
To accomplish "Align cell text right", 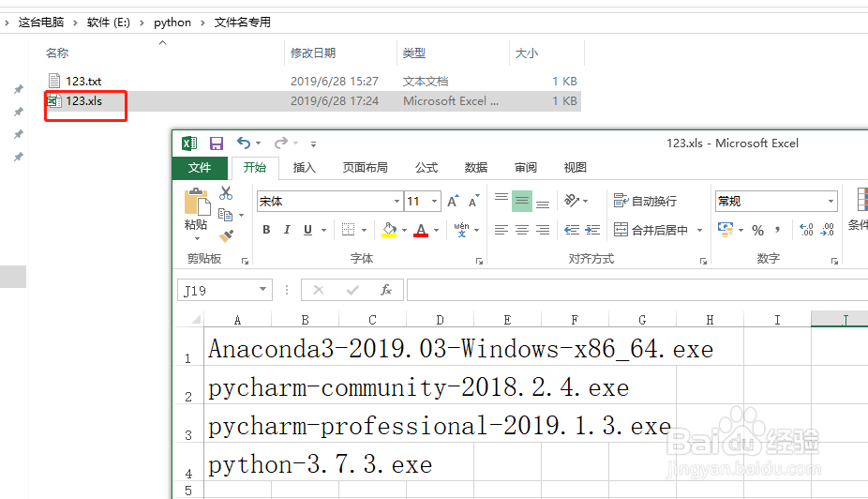I will coord(543,230).
